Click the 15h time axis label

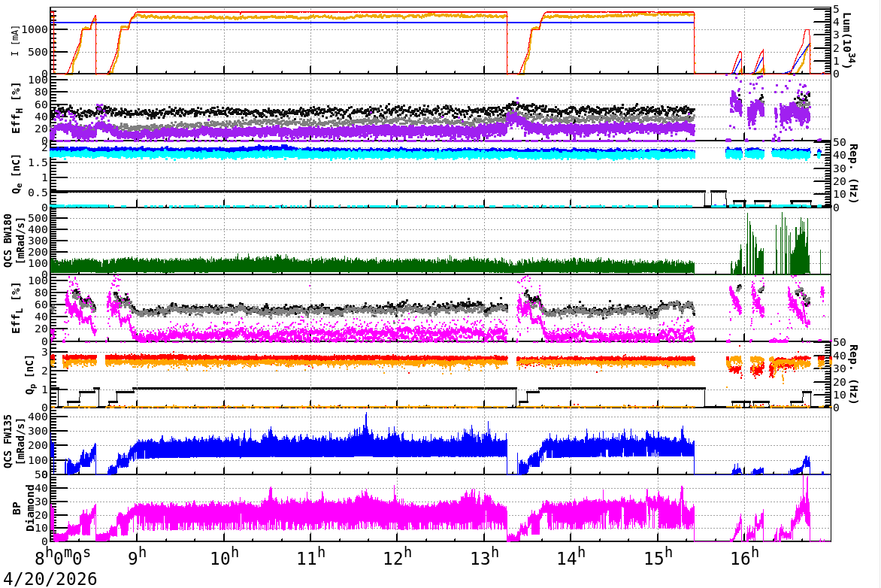click(658, 557)
